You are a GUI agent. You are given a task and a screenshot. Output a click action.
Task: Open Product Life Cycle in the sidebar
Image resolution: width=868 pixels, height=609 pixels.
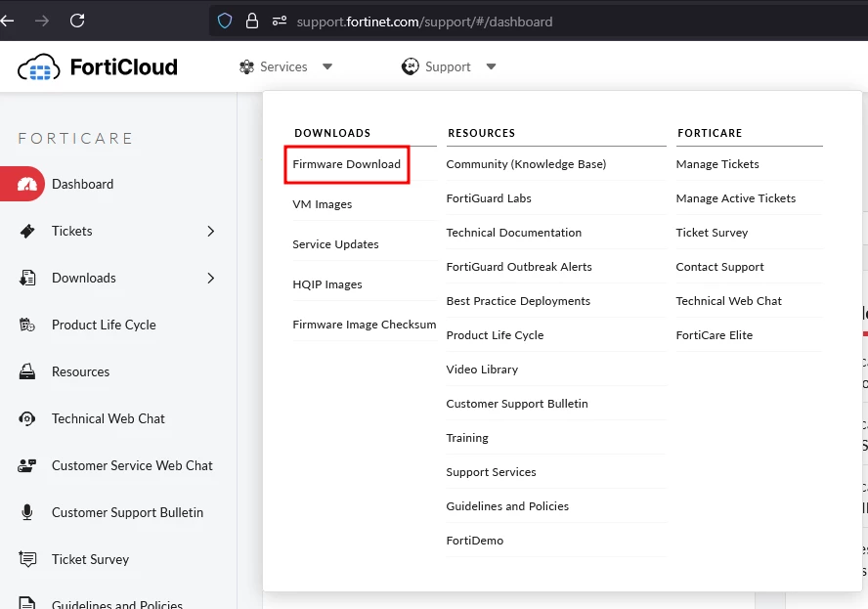click(104, 325)
